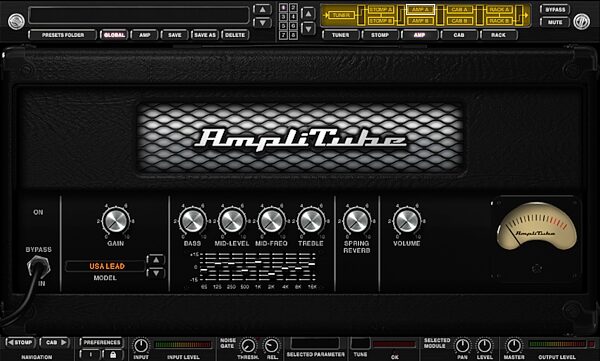Go to next preset with down arrow

tap(262, 23)
